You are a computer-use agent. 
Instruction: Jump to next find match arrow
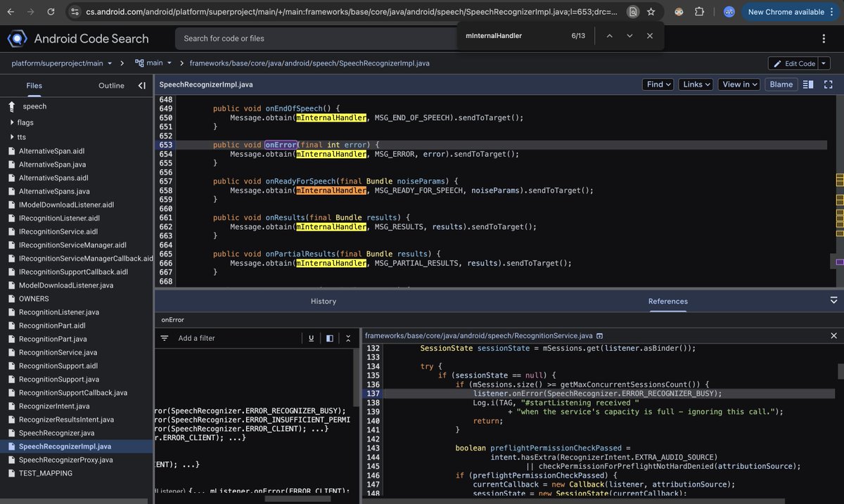[629, 36]
